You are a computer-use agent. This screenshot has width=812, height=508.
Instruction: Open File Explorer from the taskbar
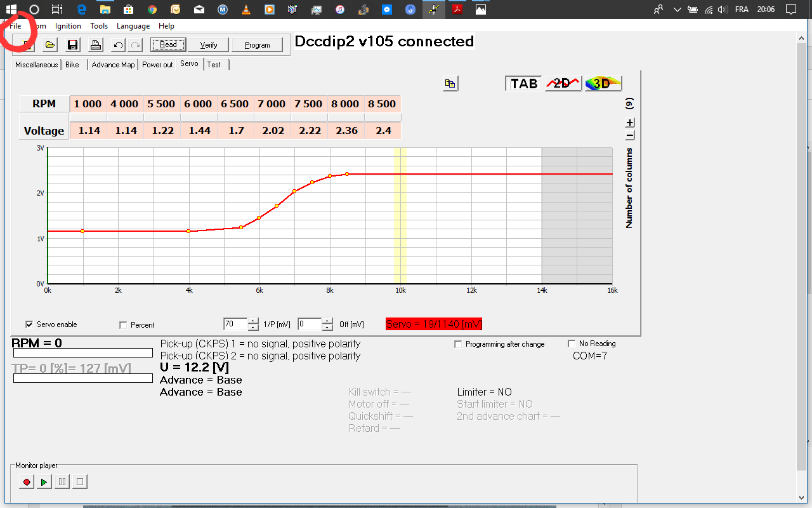pyautogui.click(x=105, y=10)
